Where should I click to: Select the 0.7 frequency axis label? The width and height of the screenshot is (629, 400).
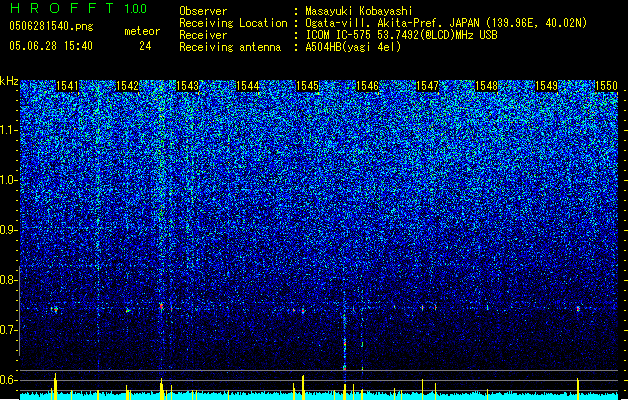9,330
